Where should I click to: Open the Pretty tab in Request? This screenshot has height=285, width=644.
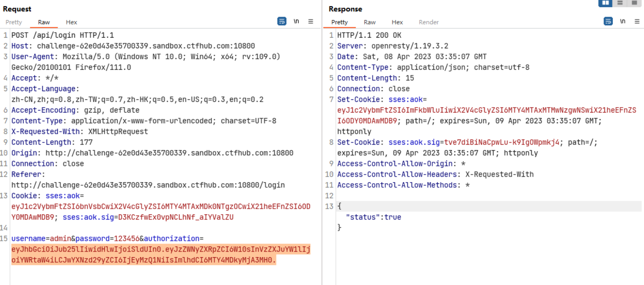point(14,22)
